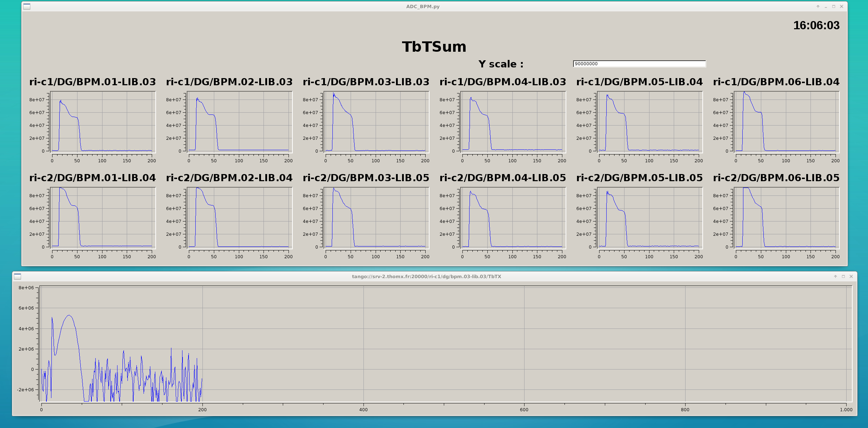Viewport: 868px width, 428px height.
Task: Select the ri-c2/DG/BPM.02-LIB.04 plot
Action: click(239, 218)
